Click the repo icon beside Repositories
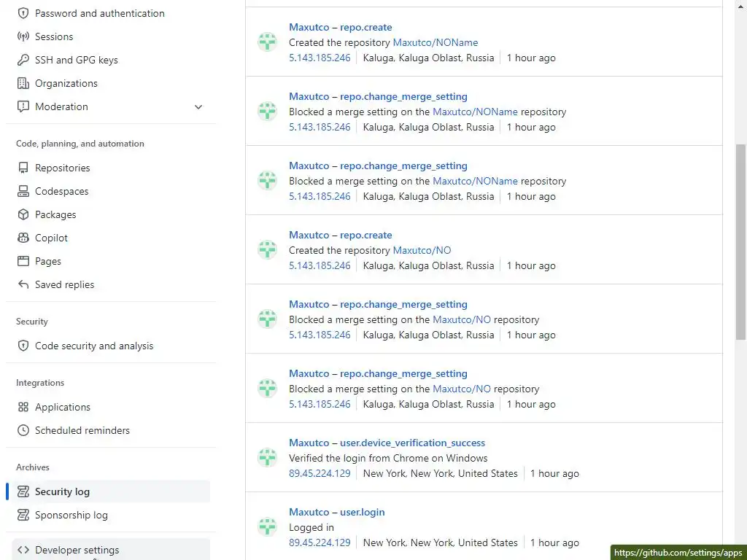This screenshot has width=747, height=560. click(23, 168)
